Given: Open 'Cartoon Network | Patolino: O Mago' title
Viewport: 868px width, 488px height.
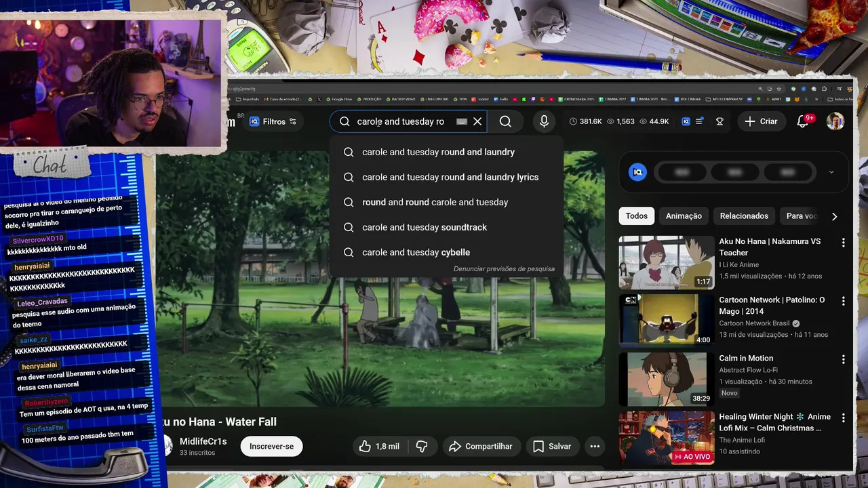Looking at the screenshot, I should click(772, 306).
